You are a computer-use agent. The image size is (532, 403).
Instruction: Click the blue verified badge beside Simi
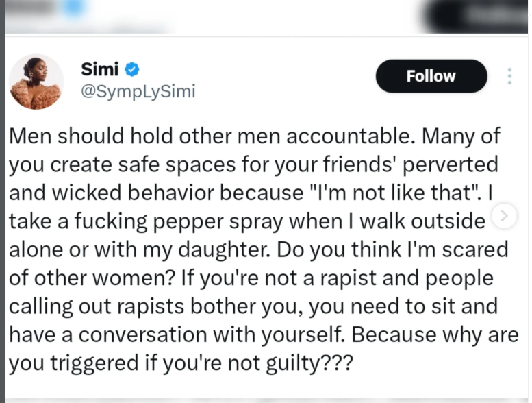[132, 69]
